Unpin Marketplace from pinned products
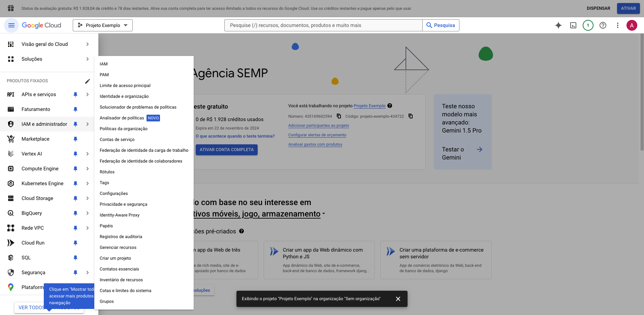 (75, 139)
